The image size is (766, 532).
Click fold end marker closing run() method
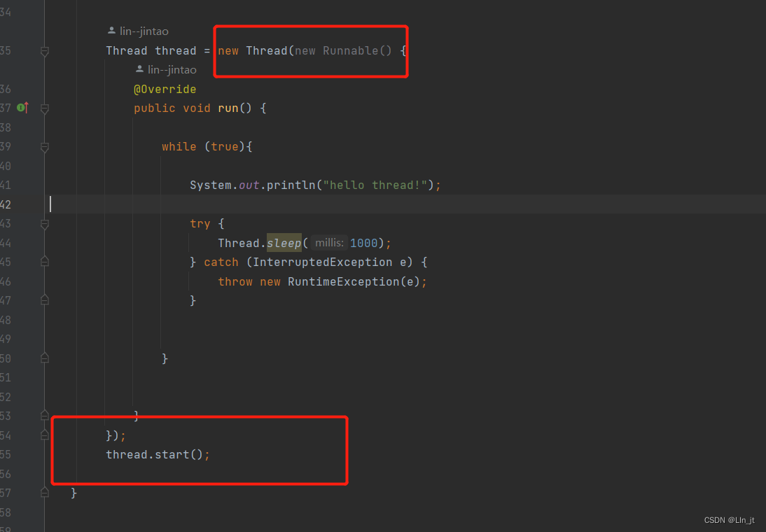pos(44,415)
